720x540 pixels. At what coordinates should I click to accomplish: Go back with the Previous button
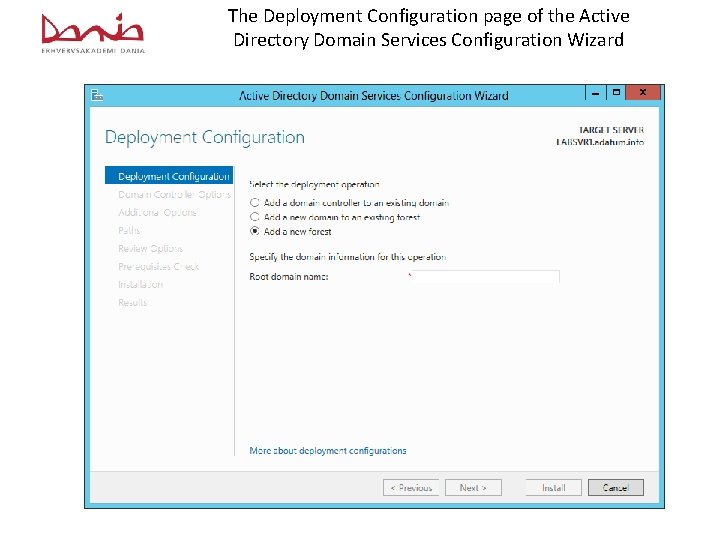[x=411, y=488]
